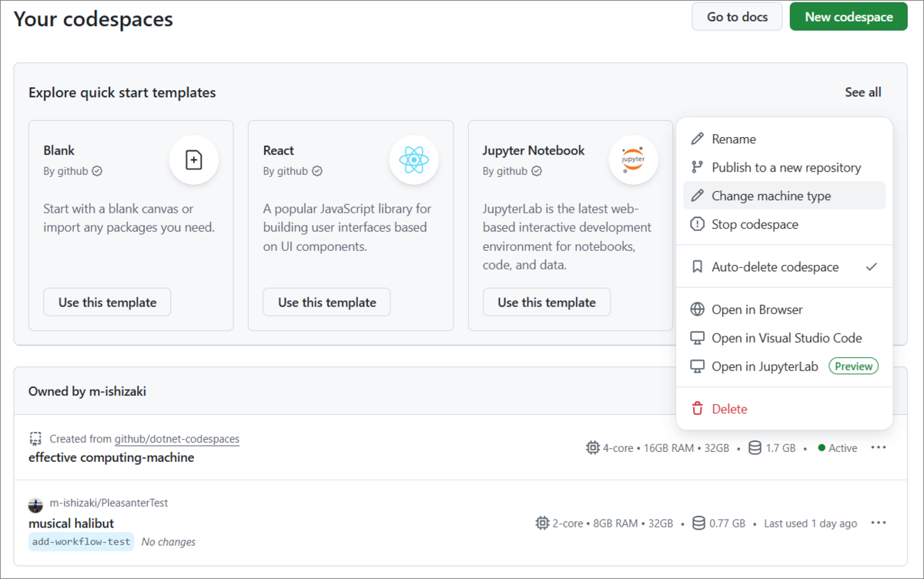Use this template for Blank
The height and width of the screenshot is (579, 924).
(x=107, y=303)
